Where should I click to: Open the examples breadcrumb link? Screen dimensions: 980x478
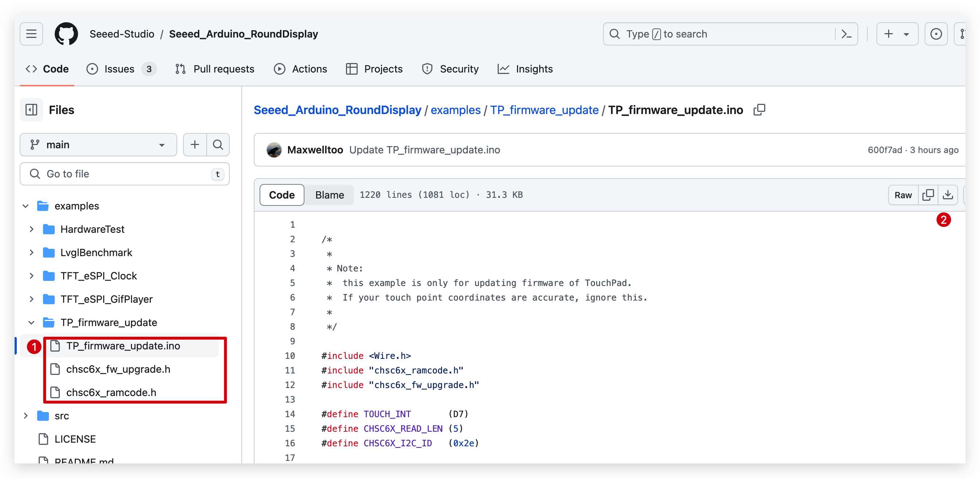(455, 110)
